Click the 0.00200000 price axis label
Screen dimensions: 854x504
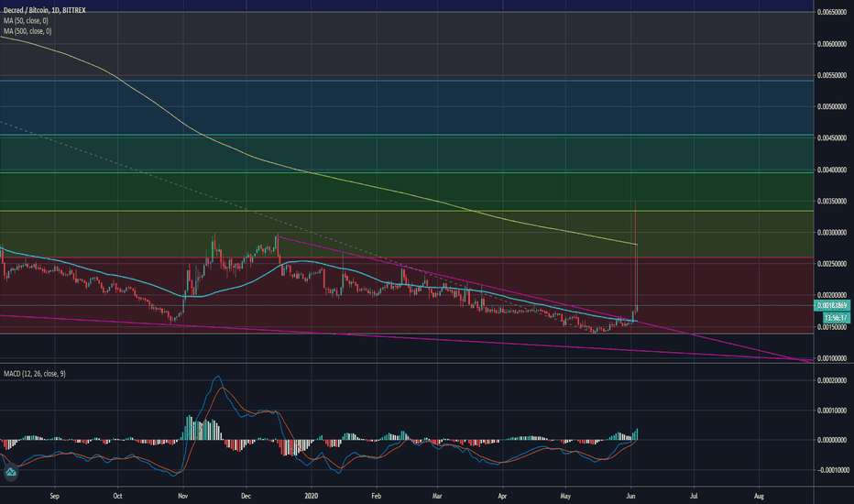pyautogui.click(x=832, y=295)
